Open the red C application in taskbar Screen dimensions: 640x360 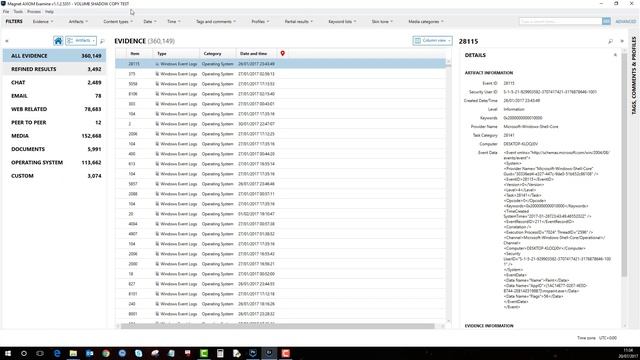pyautogui.click(x=285, y=353)
